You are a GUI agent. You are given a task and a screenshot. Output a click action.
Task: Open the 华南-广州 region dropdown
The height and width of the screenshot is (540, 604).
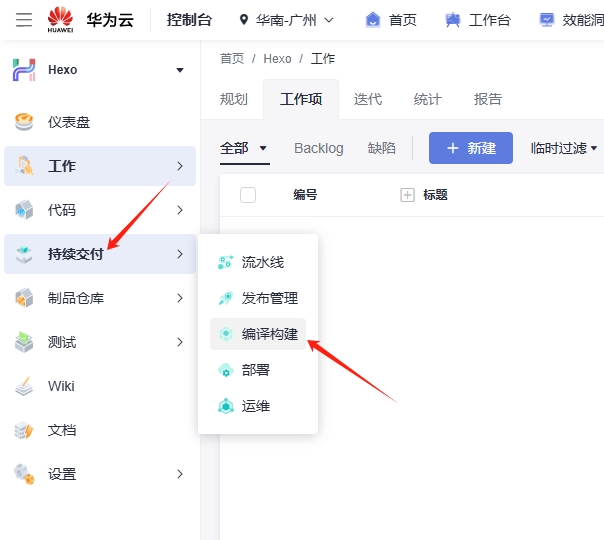[286, 20]
